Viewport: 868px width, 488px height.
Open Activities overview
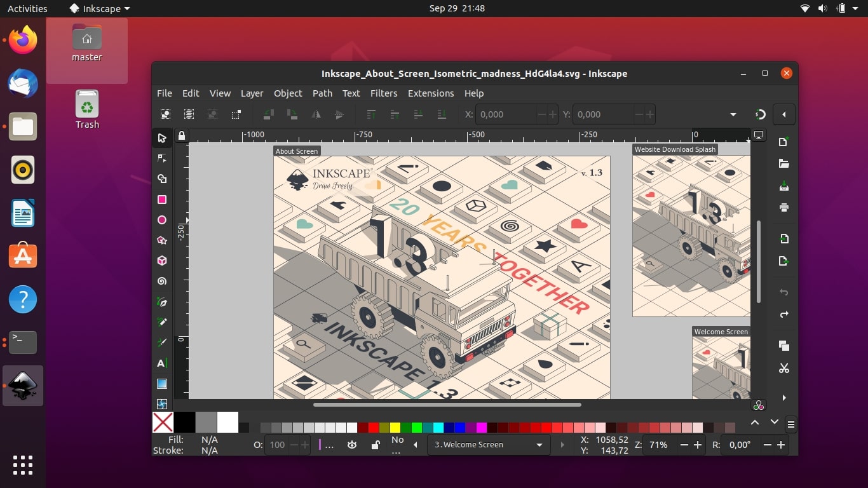27,9
